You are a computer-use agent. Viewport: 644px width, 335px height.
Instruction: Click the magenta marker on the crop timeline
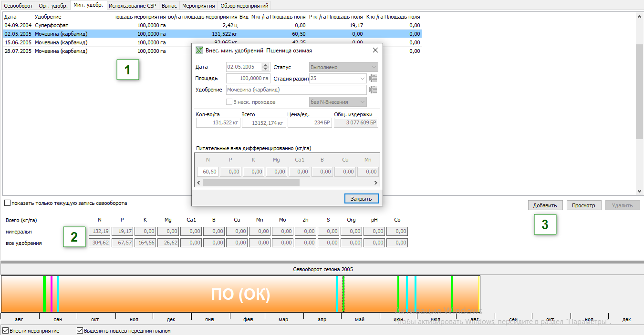(x=52, y=294)
